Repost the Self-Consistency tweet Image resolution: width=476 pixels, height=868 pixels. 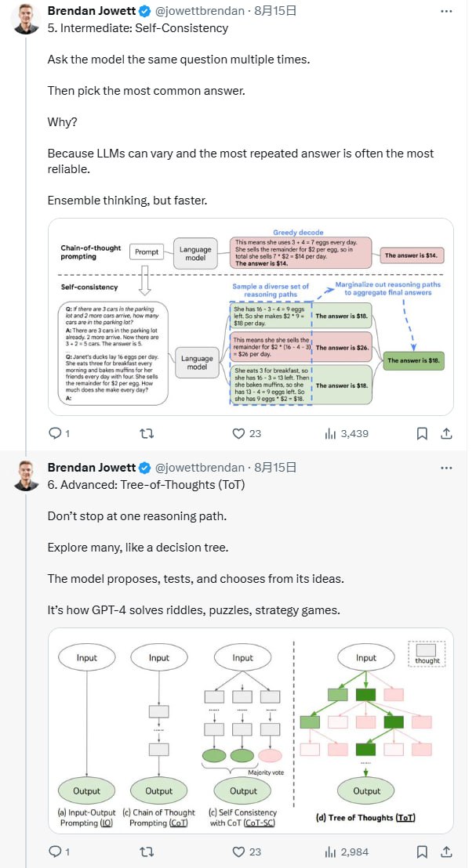pos(146,433)
